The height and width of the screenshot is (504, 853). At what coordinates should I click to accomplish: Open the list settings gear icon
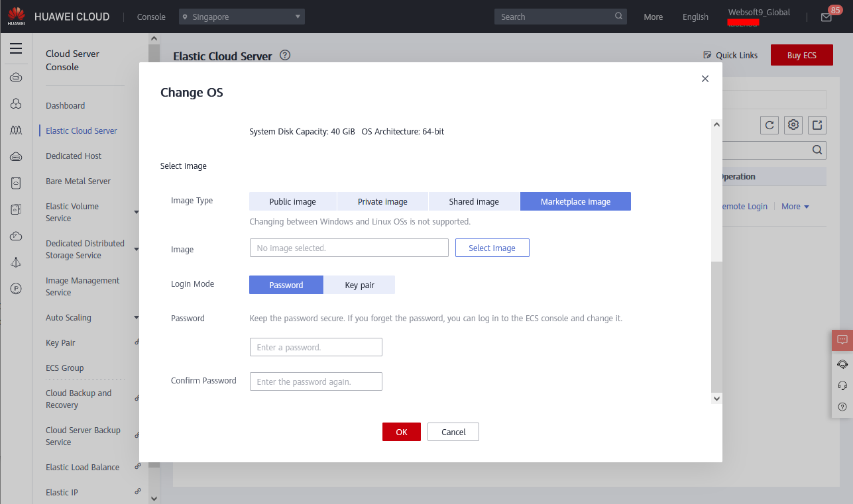point(793,125)
